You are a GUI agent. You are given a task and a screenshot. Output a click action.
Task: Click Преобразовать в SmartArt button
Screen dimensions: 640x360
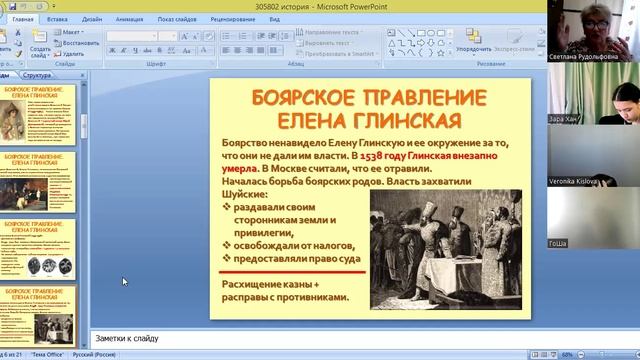pos(337,54)
